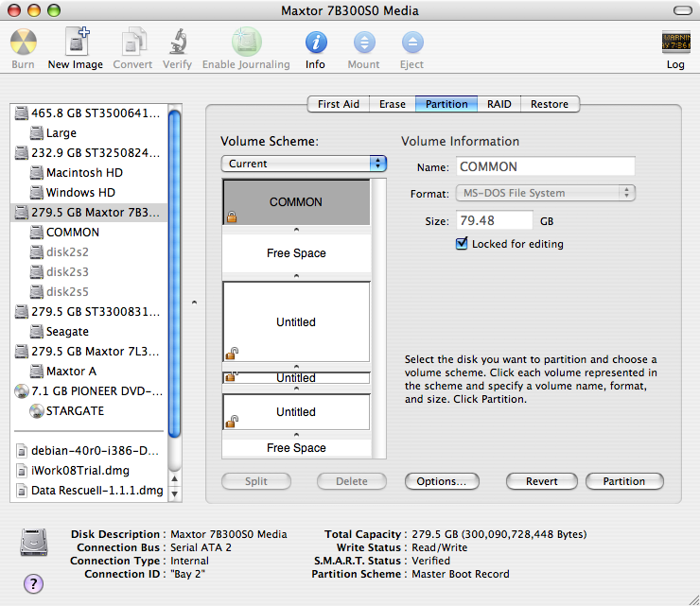Select Macintosh HD volume in the sidebar
This screenshot has width=700, height=606.
pyautogui.click(x=84, y=173)
